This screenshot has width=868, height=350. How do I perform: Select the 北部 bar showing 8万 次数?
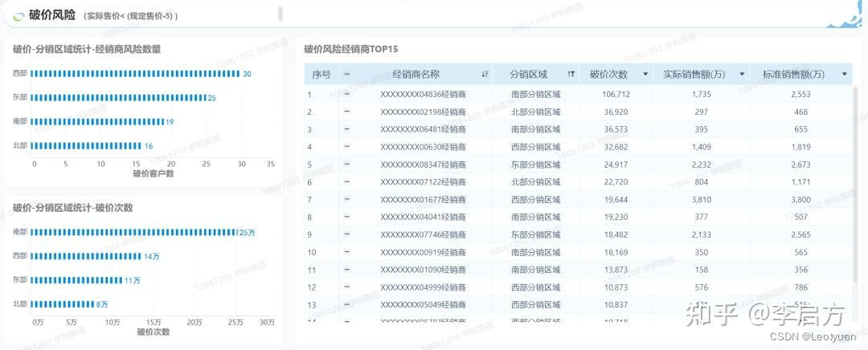pyautogui.click(x=63, y=304)
